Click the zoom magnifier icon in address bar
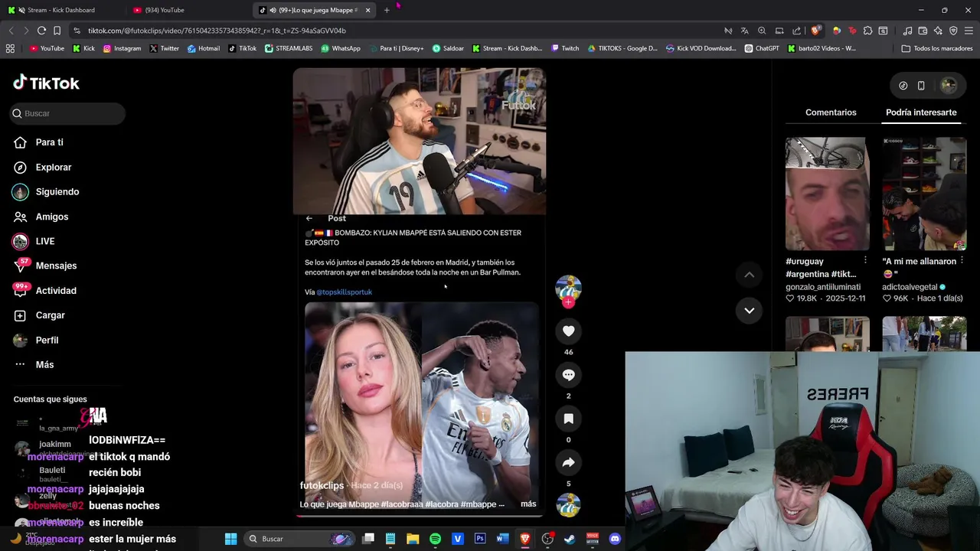The height and width of the screenshot is (551, 980). (x=762, y=31)
